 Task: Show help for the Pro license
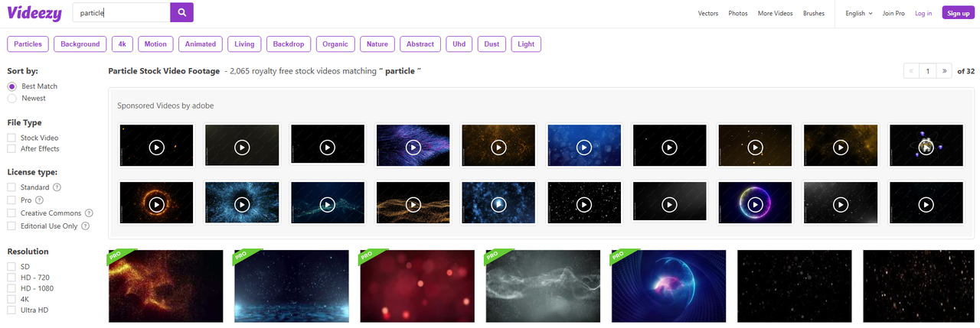click(40, 200)
